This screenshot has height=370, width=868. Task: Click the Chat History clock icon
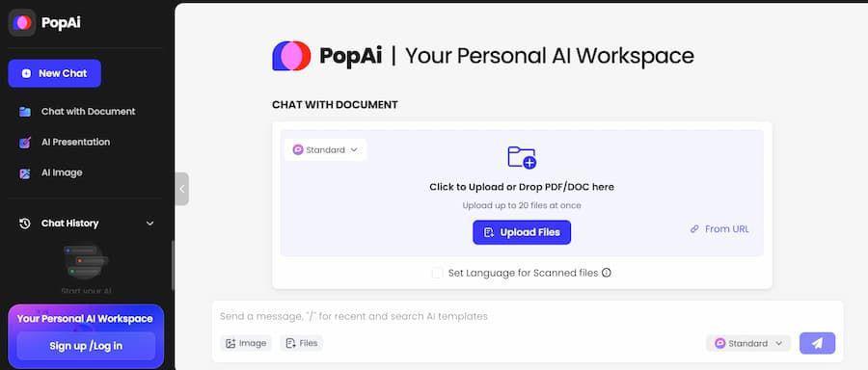[24, 224]
